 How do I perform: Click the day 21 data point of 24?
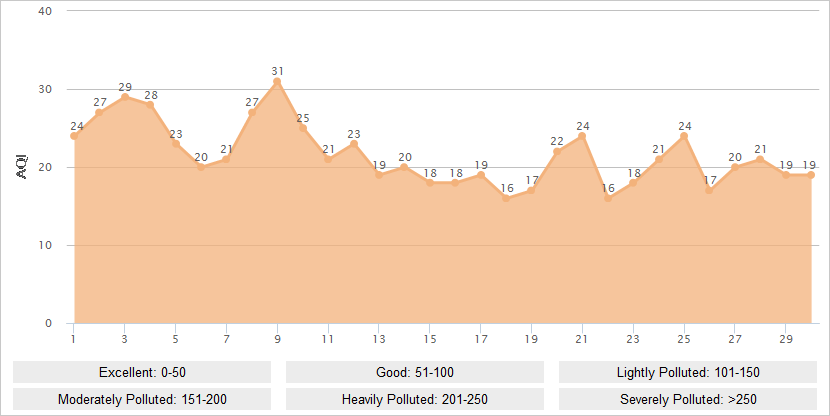(582, 136)
